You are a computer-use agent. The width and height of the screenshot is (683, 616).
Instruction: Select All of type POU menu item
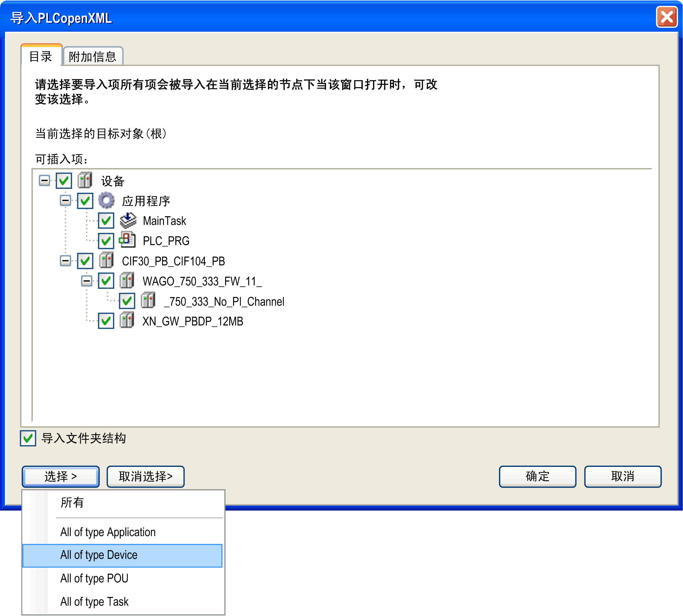click(94, 578)
